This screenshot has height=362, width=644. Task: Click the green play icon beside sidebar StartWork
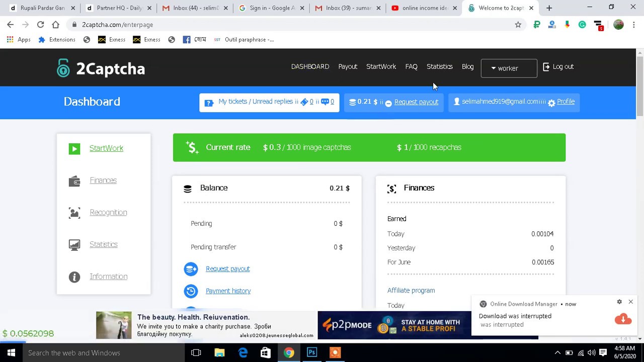coord(74,149)
